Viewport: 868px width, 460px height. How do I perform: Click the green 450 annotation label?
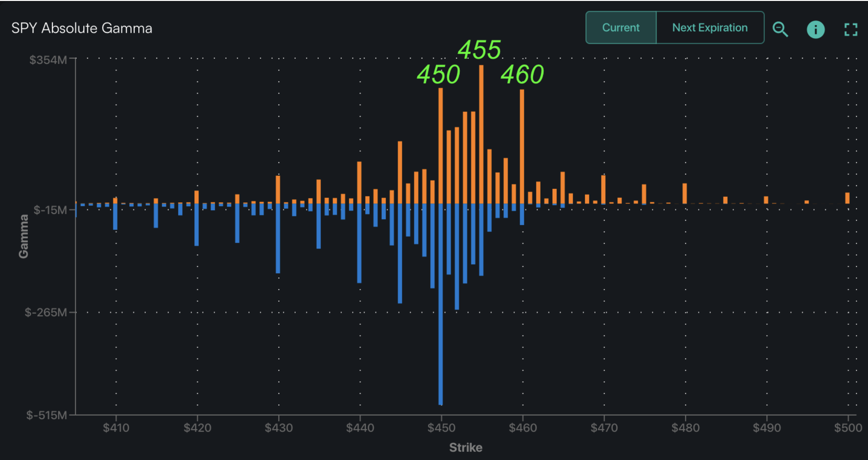(x=438, y=75)
